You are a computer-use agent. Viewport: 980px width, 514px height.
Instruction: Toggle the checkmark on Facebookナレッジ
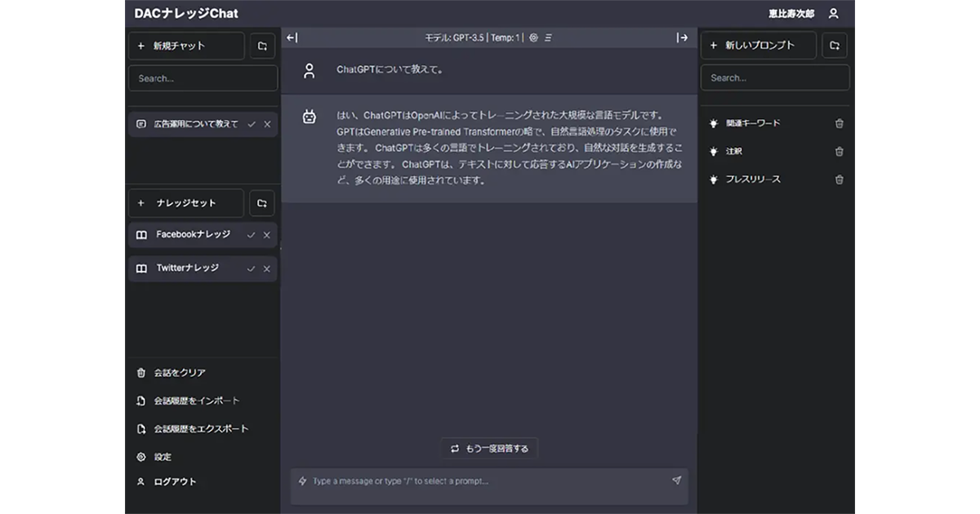(251, 235)
